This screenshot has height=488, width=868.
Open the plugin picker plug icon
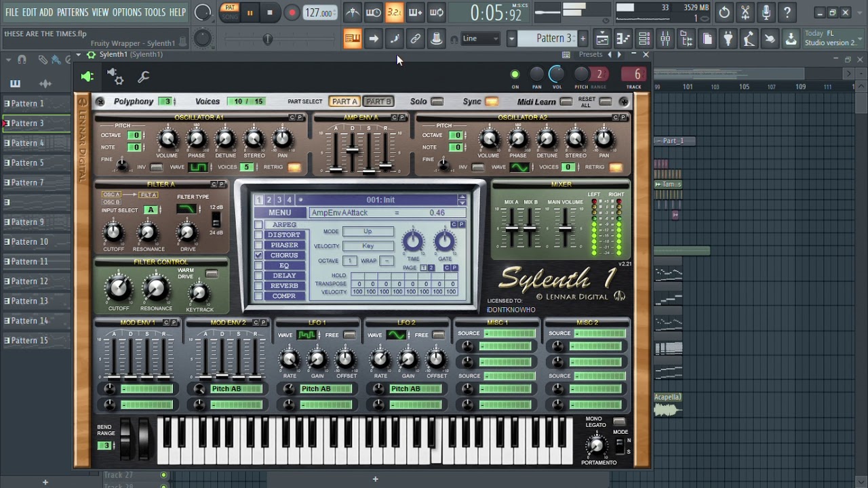[728, 39]
